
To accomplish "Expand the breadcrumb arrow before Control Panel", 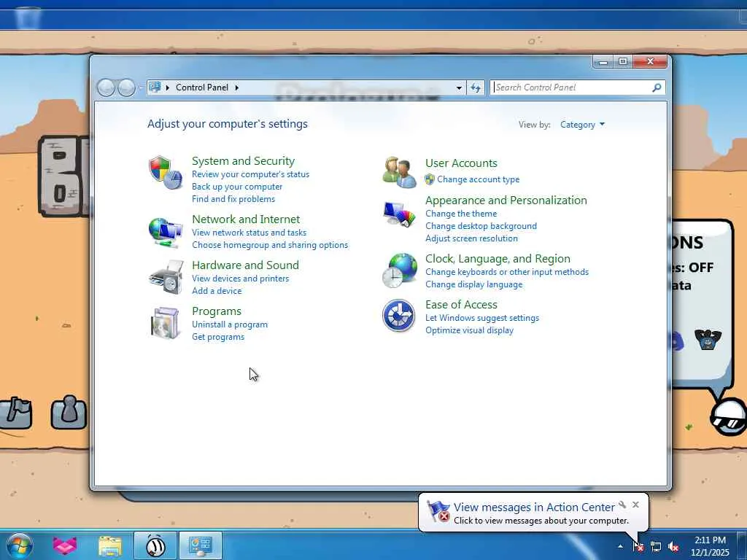I will pyautogui.click(x=168, y=87).
